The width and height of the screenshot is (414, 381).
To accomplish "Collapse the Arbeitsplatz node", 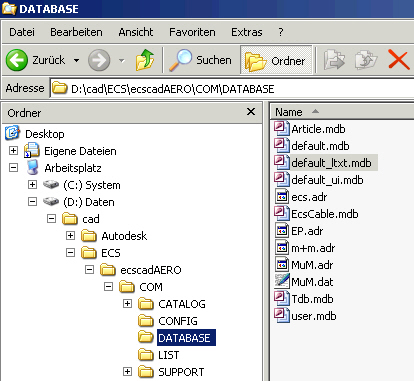I will [13, 167].
